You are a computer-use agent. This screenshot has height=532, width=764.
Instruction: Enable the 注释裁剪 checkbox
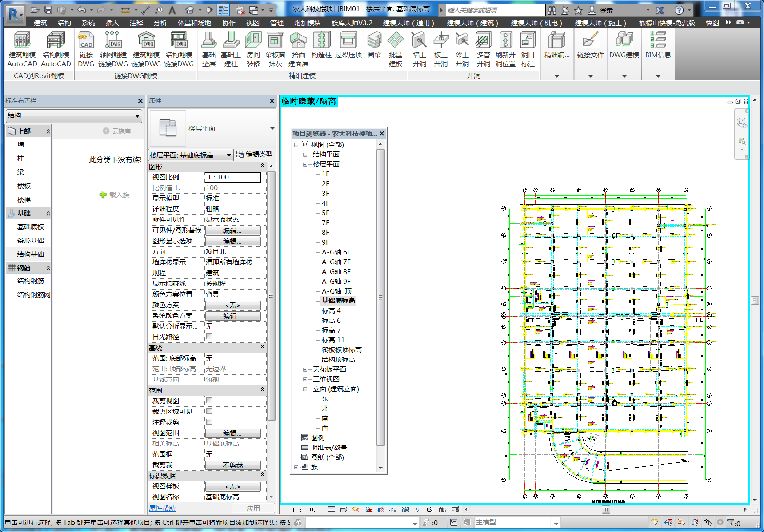[x=209, y=422]
